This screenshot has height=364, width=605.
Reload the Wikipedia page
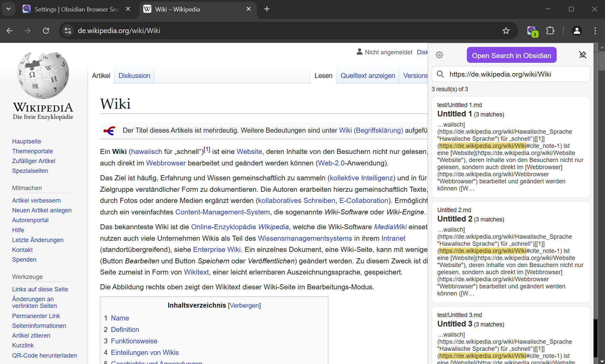point(46,31)
